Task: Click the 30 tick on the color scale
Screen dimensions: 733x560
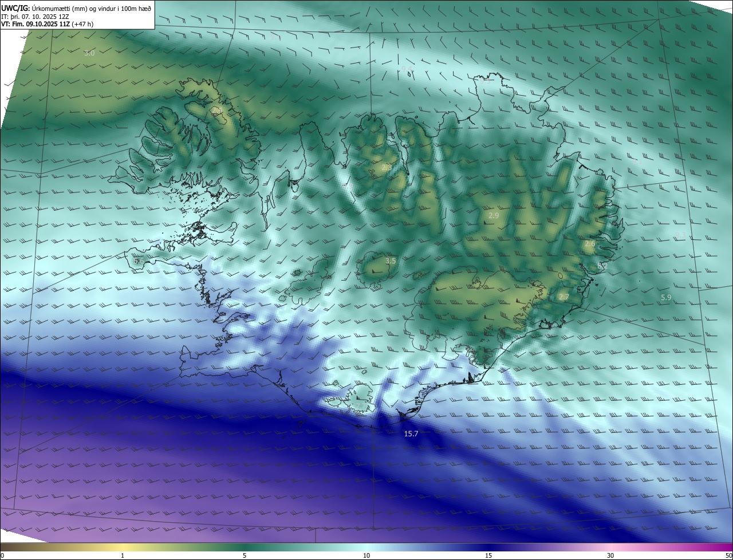Action: click(x=610, y=556)
